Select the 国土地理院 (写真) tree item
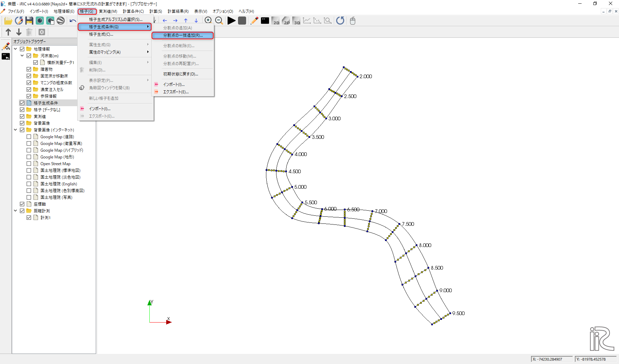 (x=56, y=198)
